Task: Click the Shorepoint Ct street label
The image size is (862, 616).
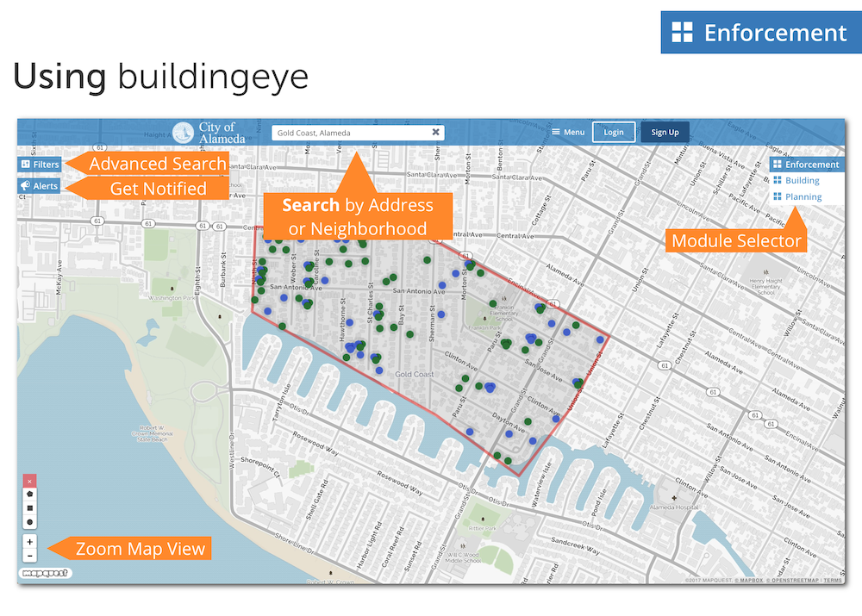Action: [x=260, y=468]
